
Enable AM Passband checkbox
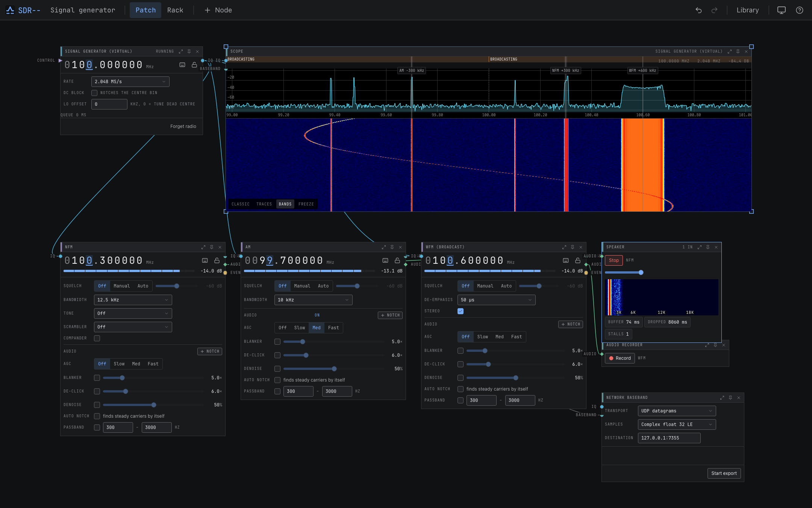point(277,391)
